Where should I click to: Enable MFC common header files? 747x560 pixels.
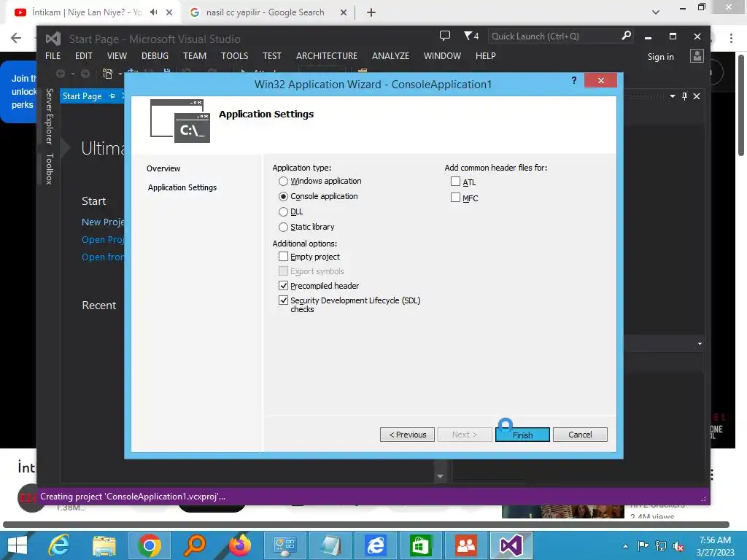(455, 198)
